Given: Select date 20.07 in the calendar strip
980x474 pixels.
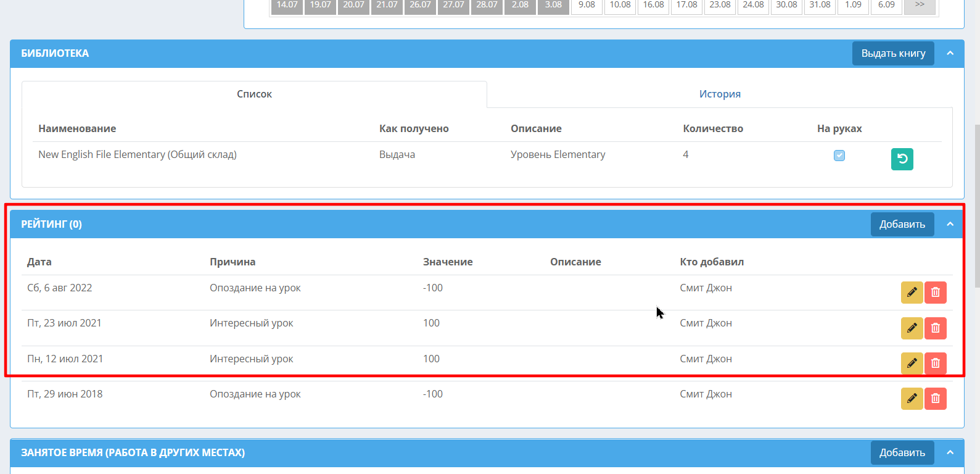Looking at the screenshot, I should 354,6.
